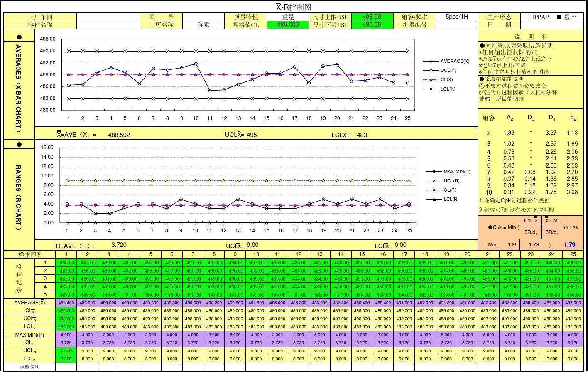This screenshot has width=588, height=372.
Task: Click the 工厂车间 label cell
Action: click(40, 17)
